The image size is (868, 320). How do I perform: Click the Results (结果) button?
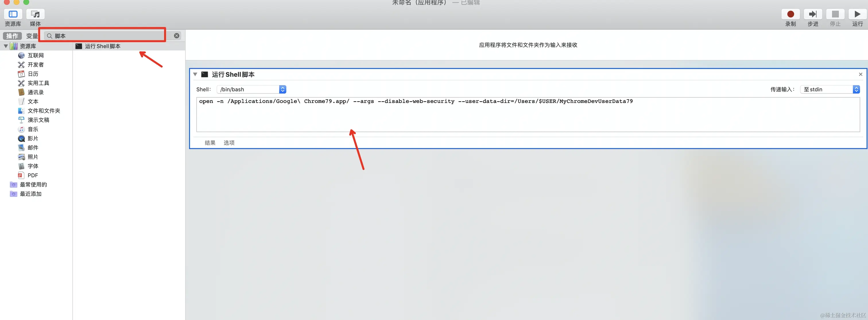tap(210, 143)
